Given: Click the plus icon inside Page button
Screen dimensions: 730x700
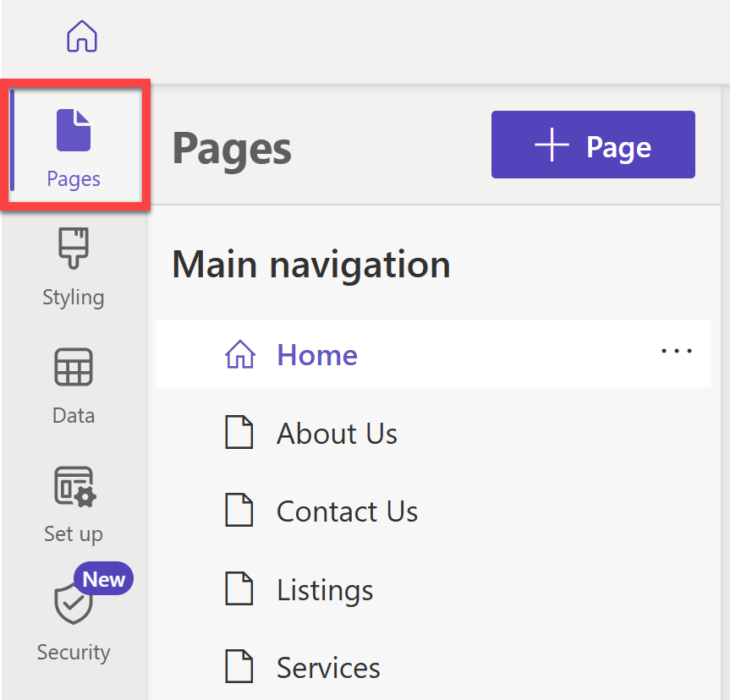Looking at the screenshot, I should tap(552, 145).
